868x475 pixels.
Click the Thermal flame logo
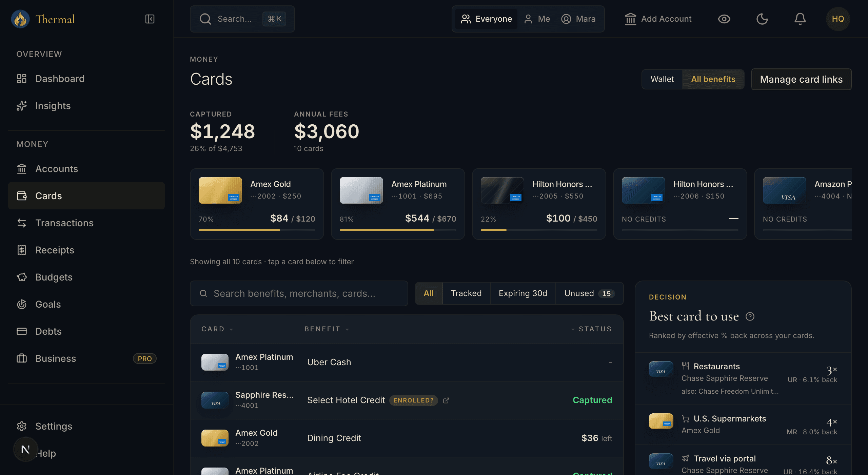20,19
